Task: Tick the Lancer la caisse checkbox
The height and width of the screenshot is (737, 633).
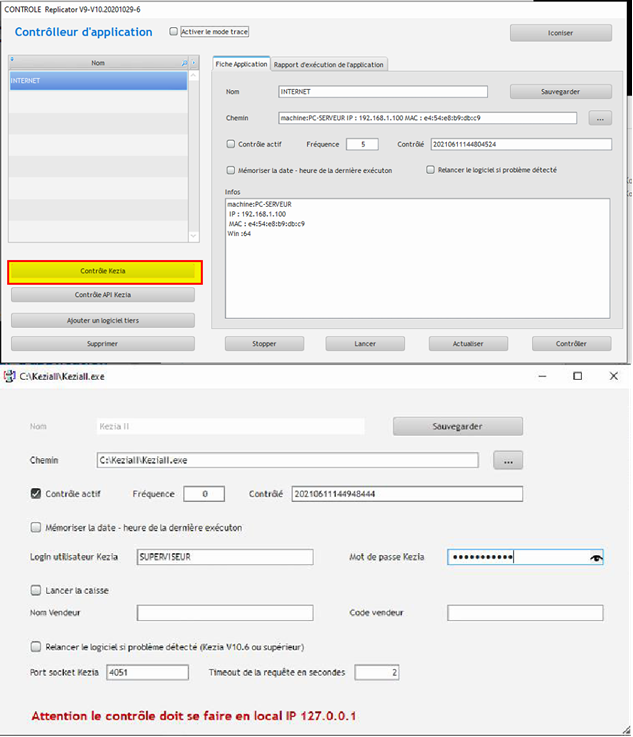Action: 37,590
